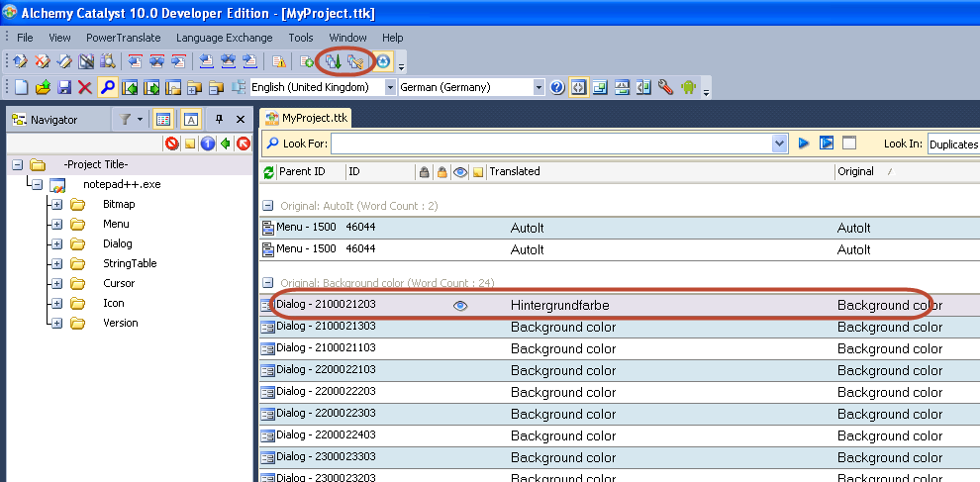This screenshot has width=980, height=482.
Task: Click the red circle arrow icon in Navigator
Action: (x=244, y=145)
